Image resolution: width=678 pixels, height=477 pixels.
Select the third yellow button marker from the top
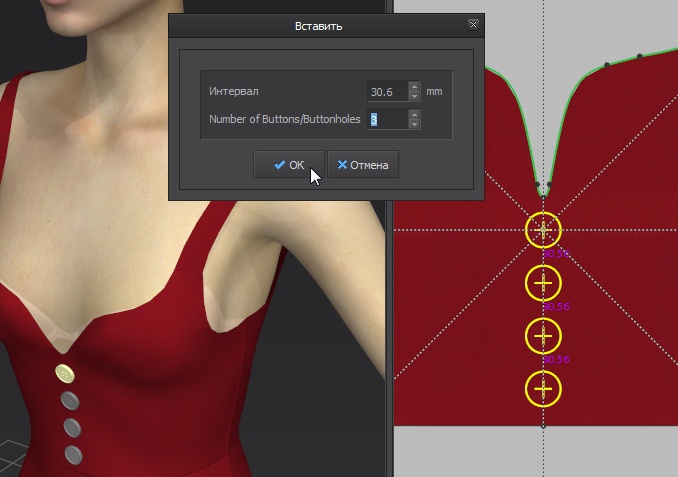point(543,335)
